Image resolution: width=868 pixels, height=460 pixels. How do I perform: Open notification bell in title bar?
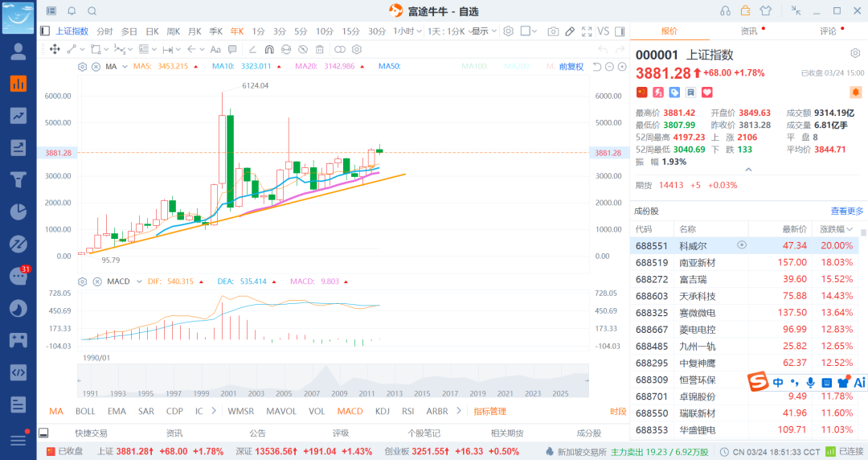(x=72, y=11)
